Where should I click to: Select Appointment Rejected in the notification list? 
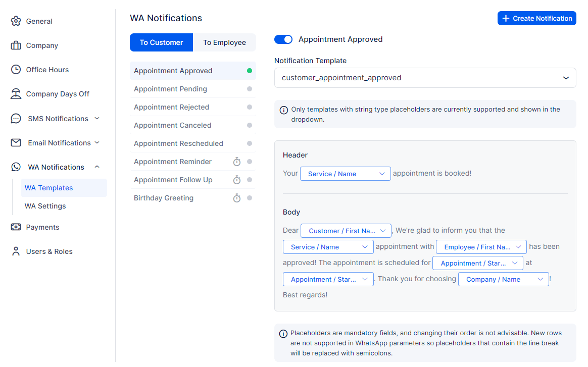pyautogui.click(x=172, y=107)
